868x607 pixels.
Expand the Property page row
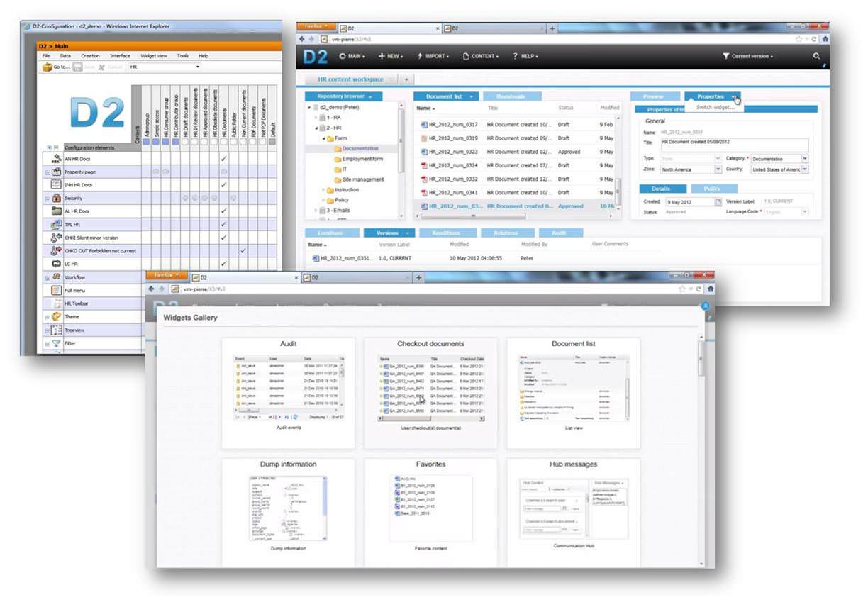click(x=48, y=172)
